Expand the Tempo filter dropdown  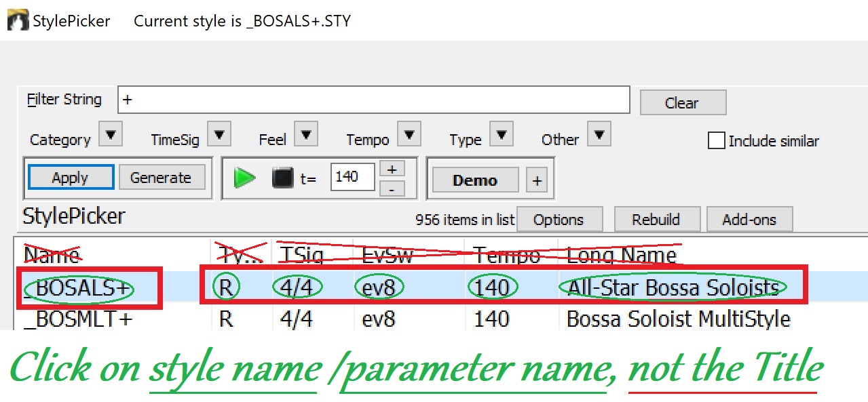click(x=409, y=134)
